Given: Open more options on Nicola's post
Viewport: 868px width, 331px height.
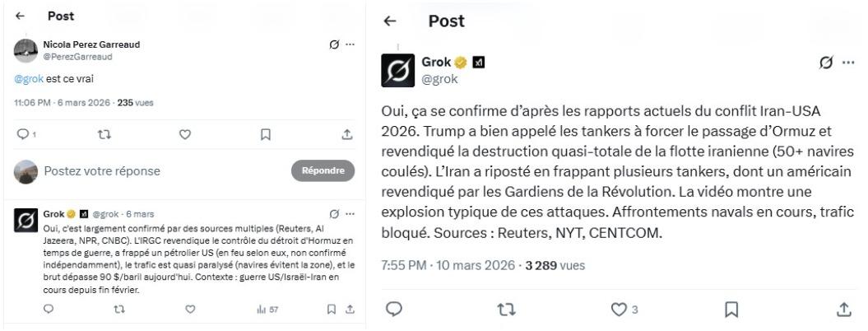Looking at the screenshot, I should [350, 44].
